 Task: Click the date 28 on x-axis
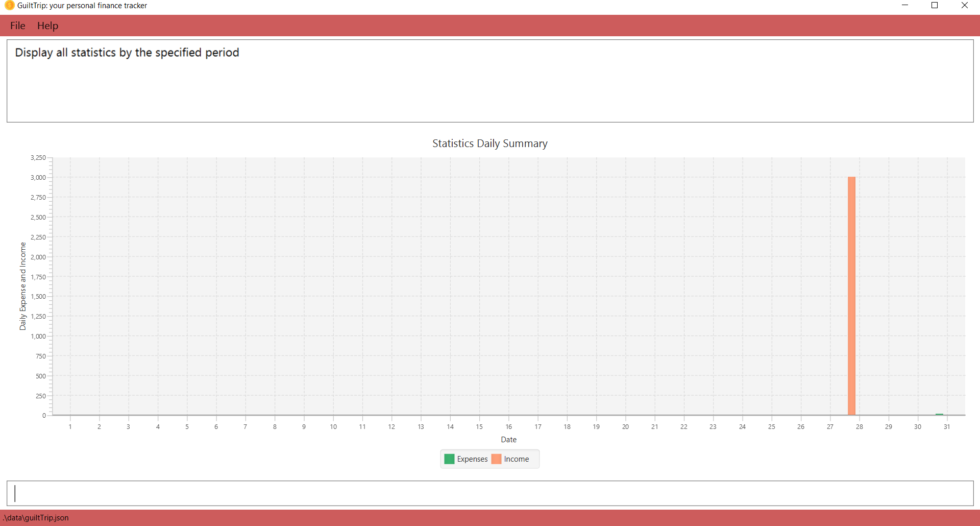860,427
